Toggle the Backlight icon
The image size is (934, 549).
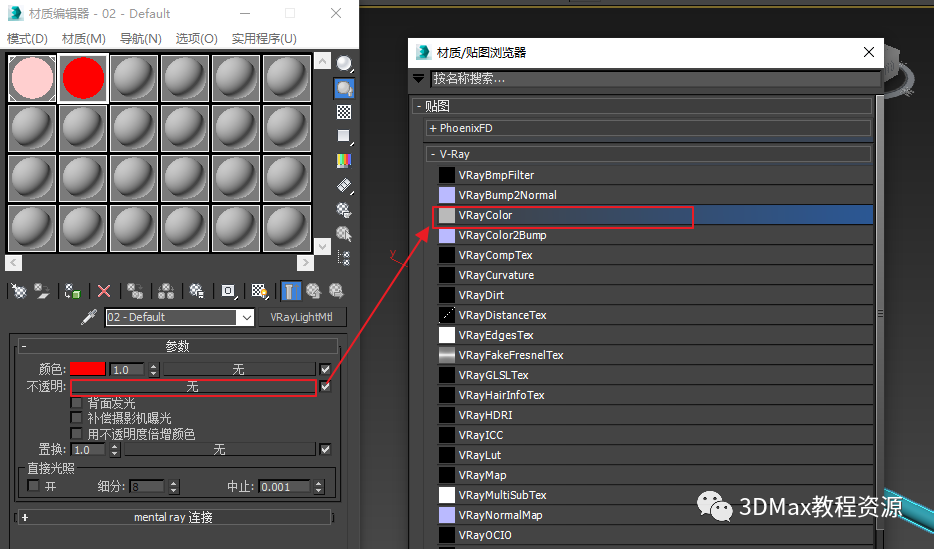[x=344, y=88]
